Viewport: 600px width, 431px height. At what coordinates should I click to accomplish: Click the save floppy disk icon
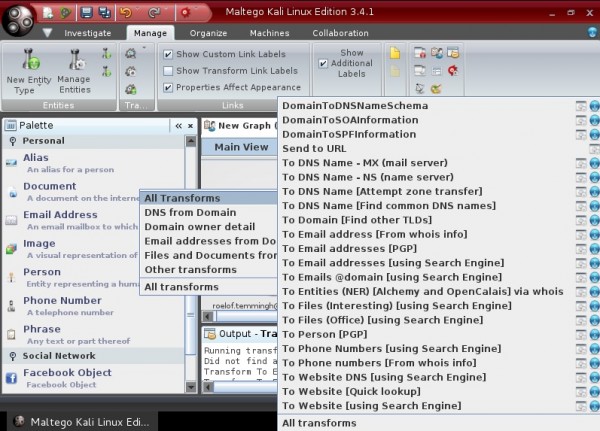[86, 13]
